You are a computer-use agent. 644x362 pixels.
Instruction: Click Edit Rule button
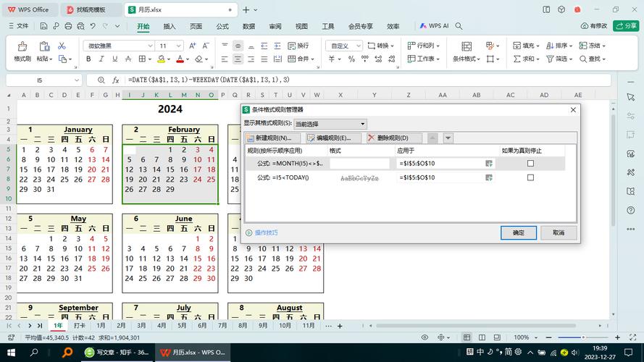[333, 138]
